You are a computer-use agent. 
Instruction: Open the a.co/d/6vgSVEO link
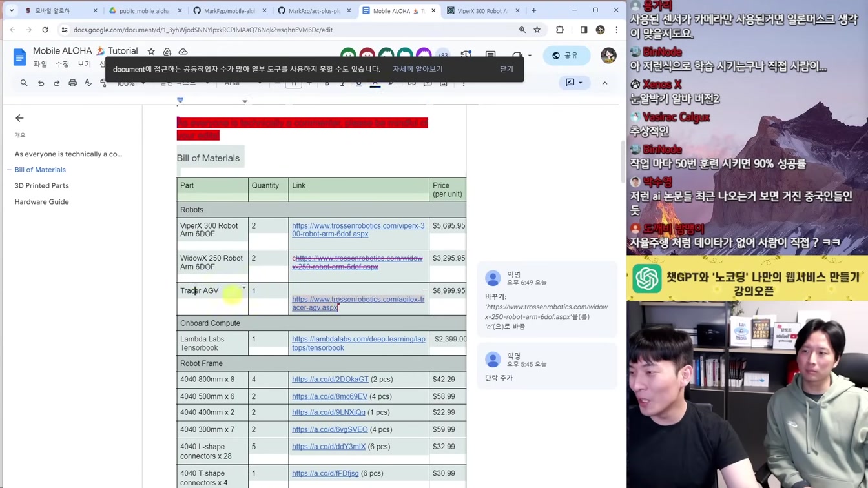point(329,429)
